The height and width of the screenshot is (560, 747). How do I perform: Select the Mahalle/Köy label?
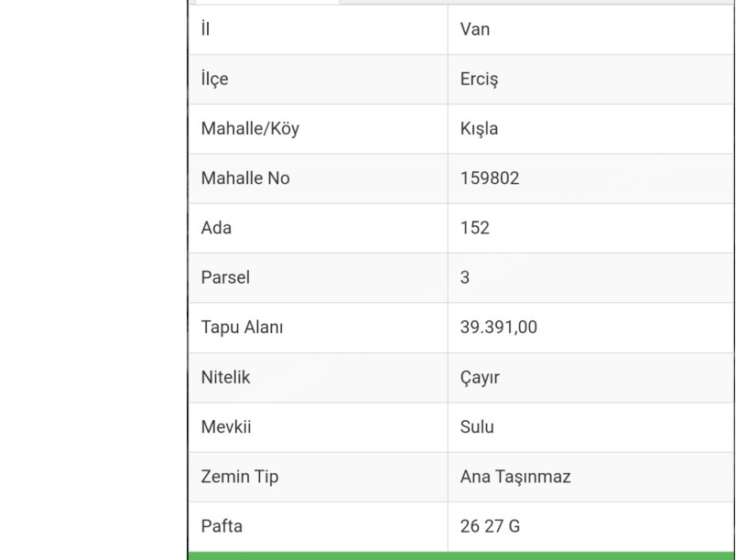tap(250, 128)
